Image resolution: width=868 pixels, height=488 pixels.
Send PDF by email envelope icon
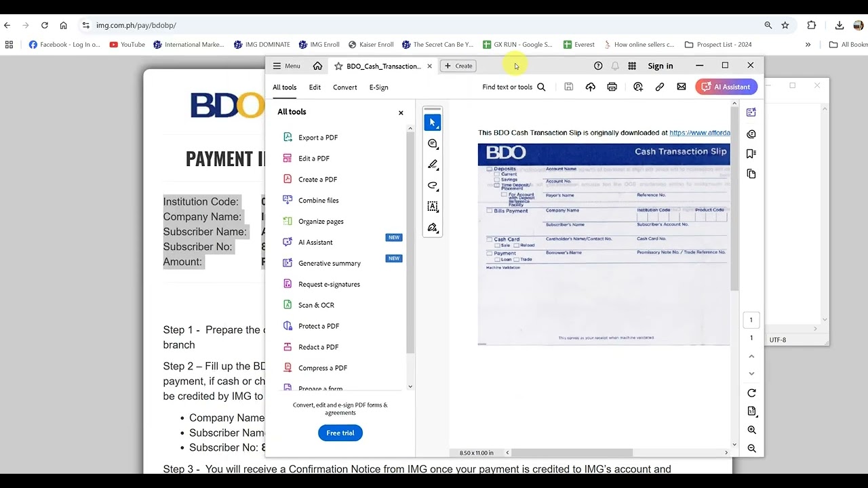click(x=682, y=87)
